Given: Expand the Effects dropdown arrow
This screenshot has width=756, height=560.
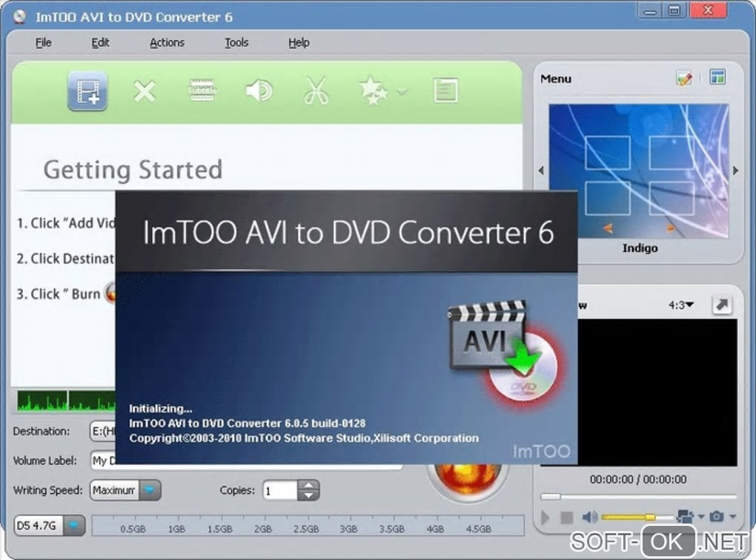Looking at the screenshot, I should (402, 92).
